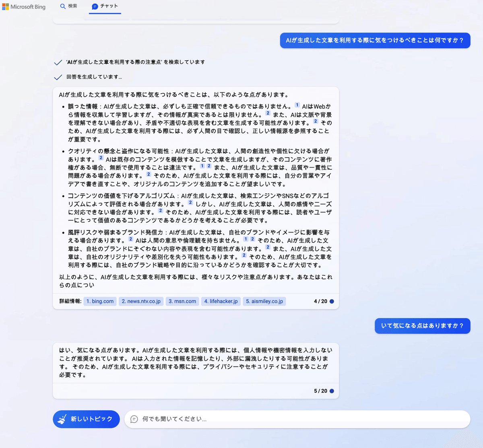Click the blue dot beside 5 / 20
The width and height of the screenshot is (483, 448).
(332, 391)
